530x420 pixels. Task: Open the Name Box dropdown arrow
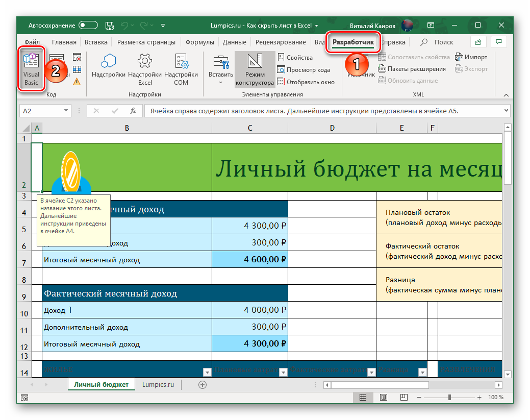pyautogui.click(x=66, y=111)
